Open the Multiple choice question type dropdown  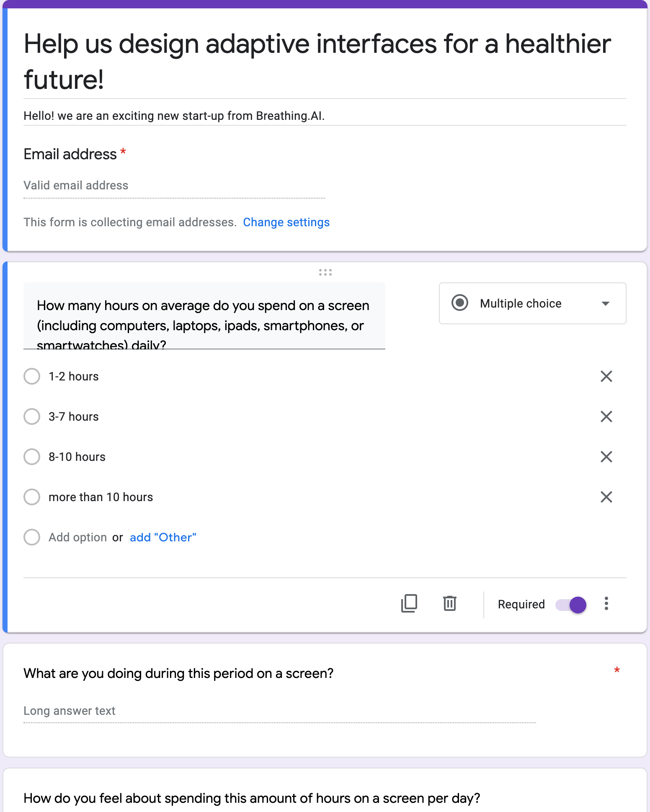(532, 303)
